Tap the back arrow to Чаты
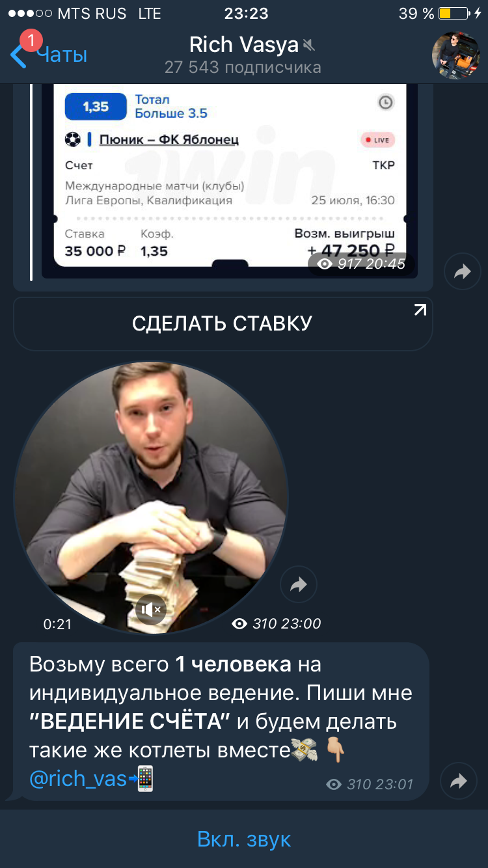 pos(20,56)
